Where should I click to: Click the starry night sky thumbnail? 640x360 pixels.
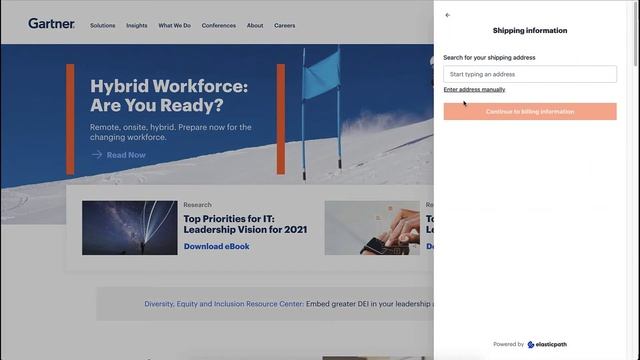tap(130, 228)
